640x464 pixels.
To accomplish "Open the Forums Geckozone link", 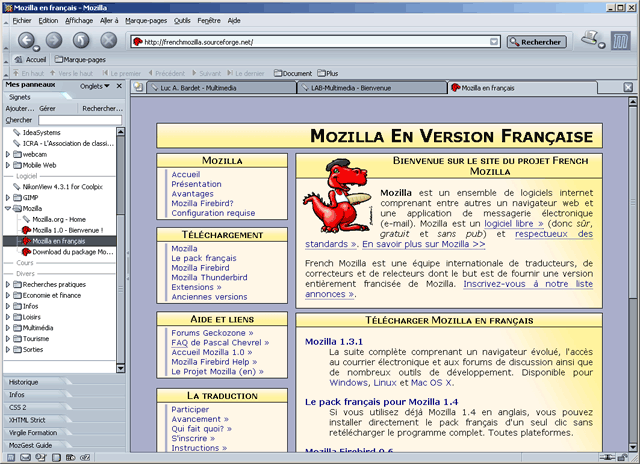I will [x=212, y=333].
